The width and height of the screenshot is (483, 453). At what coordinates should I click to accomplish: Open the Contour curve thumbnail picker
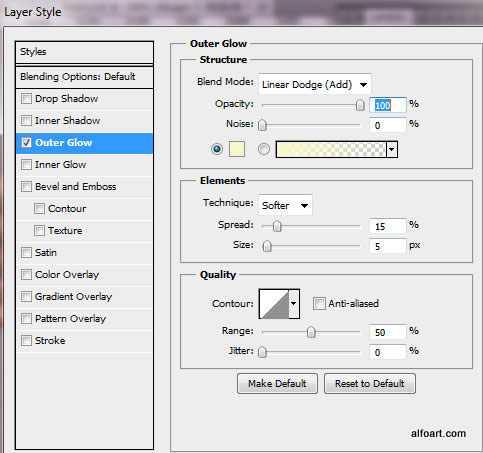(x=274, y=304)
